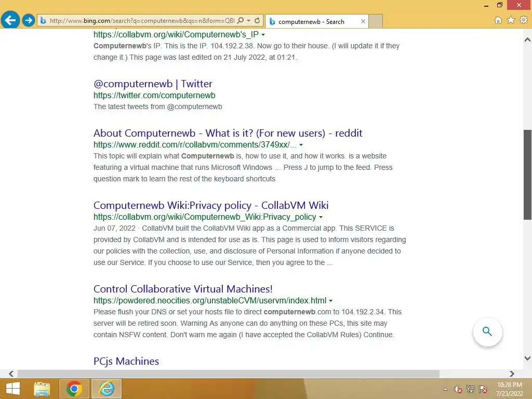
Task: Open Favorites with the star icon
Action: [x=511, y=20]
